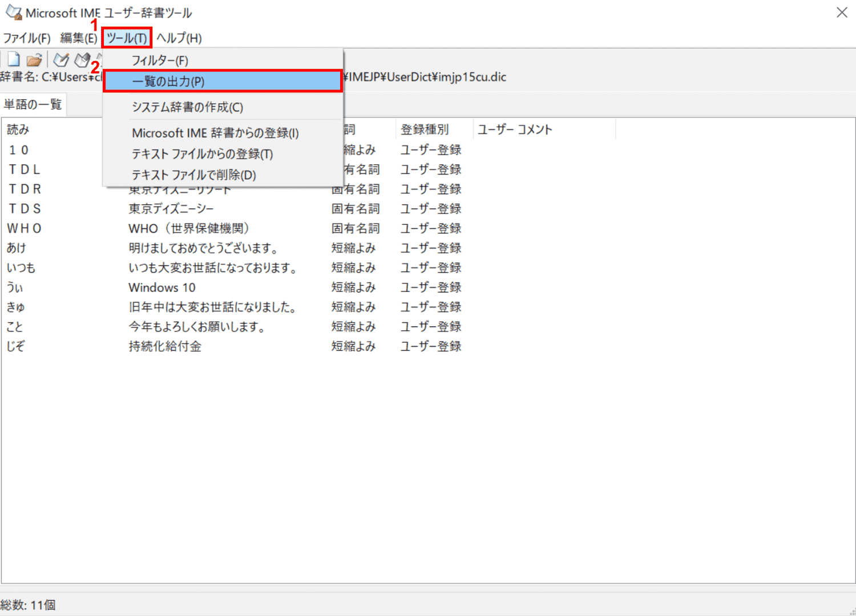This screenshot has height=616, width=856.
Task: Select the ＴＤＳ reading cell
Action: tap(25, 209)
